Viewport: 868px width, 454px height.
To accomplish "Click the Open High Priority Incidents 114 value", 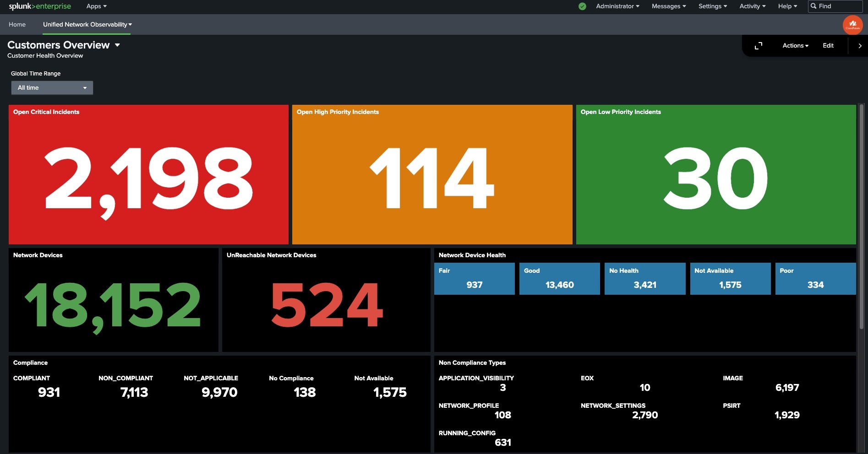I will [x=432, y=178].
